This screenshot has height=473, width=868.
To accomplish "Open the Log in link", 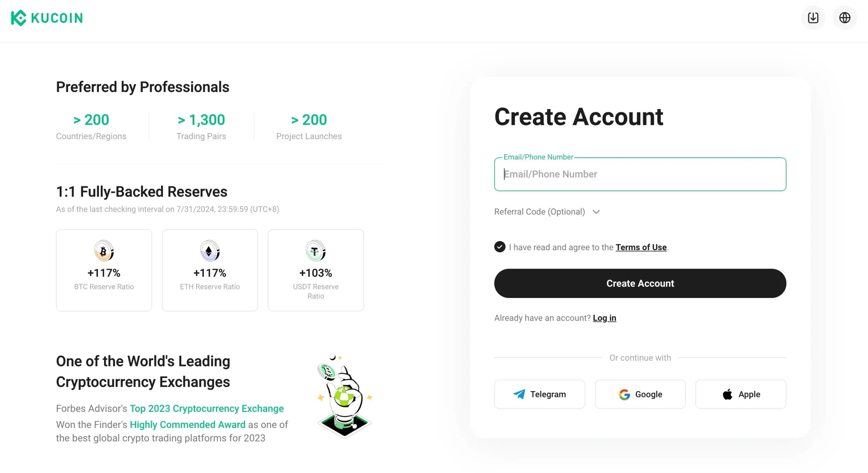I will pyautogui.click(x=605, y=318).
